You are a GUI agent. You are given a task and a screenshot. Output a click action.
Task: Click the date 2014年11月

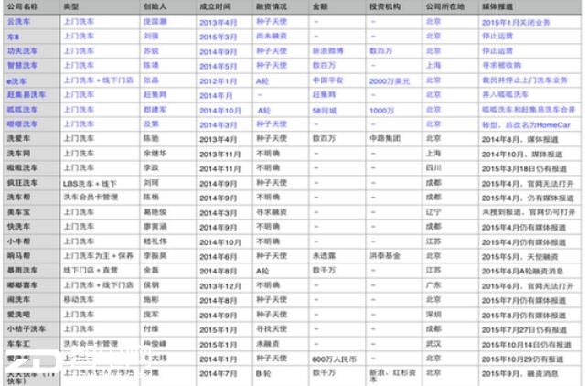(219, 168)
